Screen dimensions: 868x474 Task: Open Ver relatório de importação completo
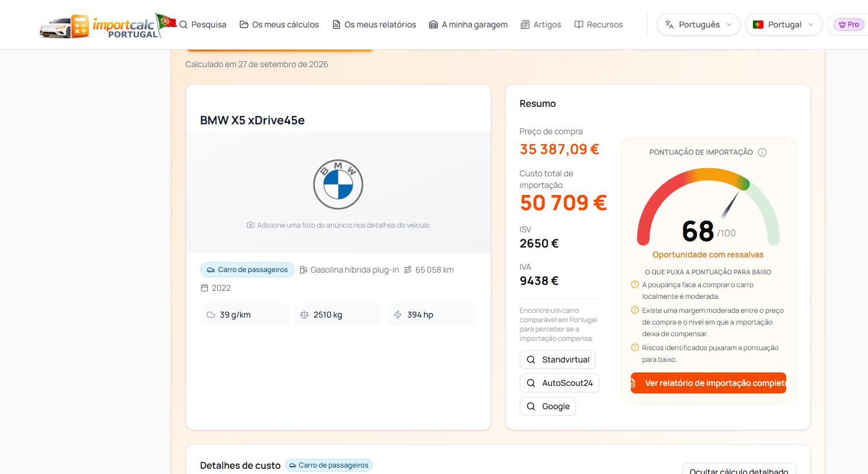[708, 383]
